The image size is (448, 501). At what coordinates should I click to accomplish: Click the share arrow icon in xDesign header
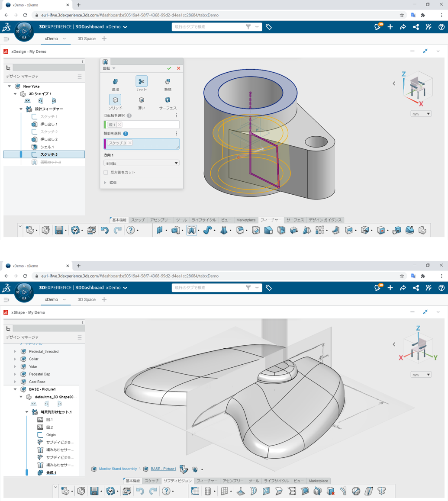coord(403,27)
